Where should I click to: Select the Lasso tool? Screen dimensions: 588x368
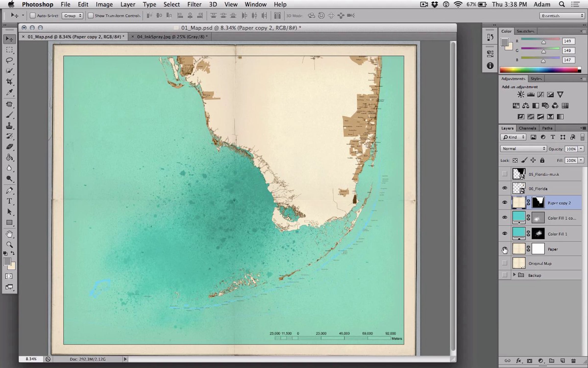click(9, 60)
